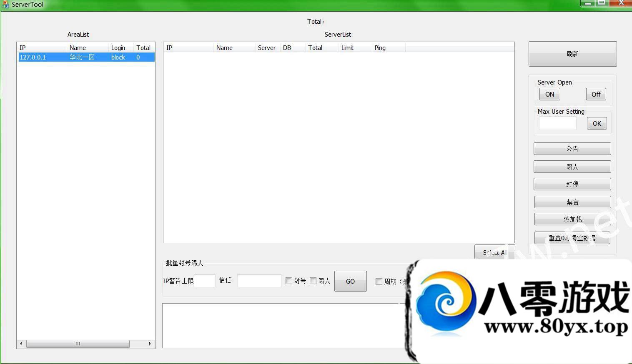The image size is (632, 364).
Task: Click the AreaList Name column header
Action: click(88, 47)
